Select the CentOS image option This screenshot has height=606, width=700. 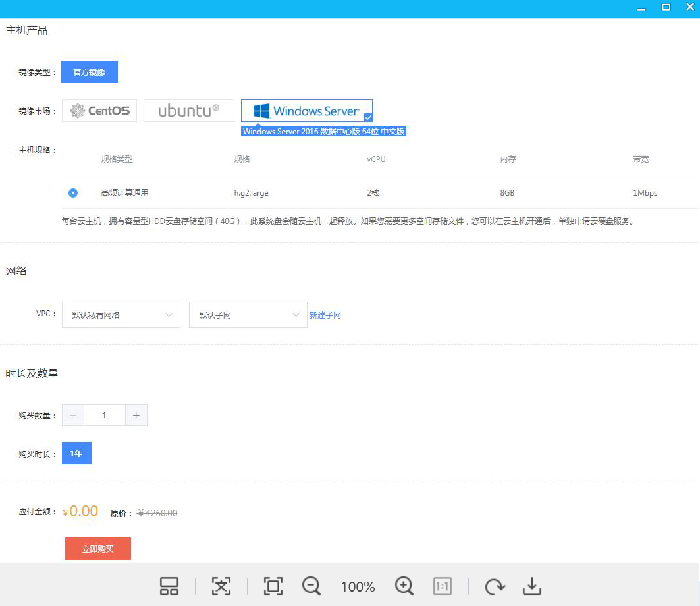point(99,110)
